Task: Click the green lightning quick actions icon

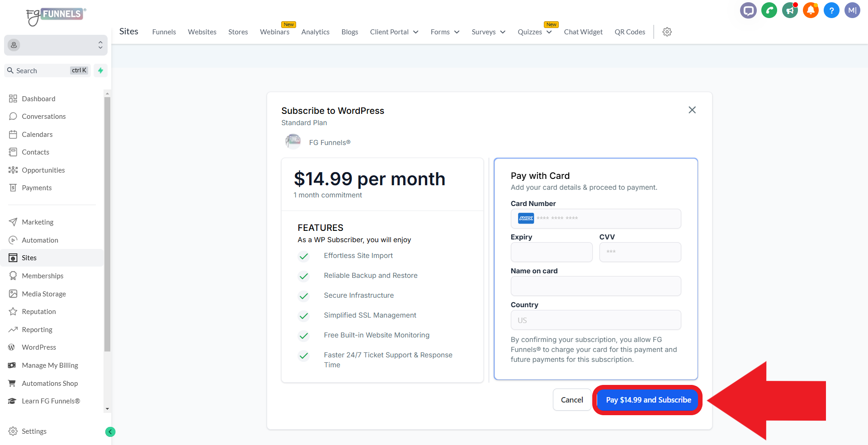Action: point(100,70)
